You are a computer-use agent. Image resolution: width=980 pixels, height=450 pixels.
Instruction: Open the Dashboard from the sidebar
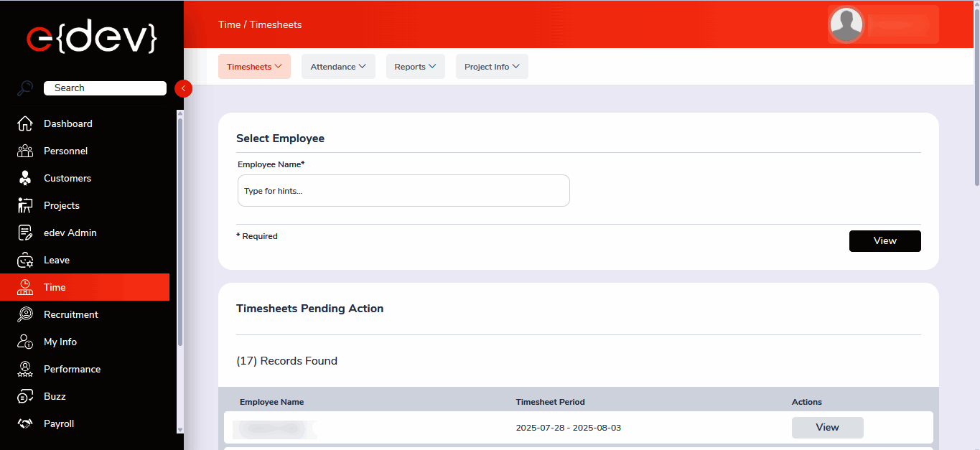pos(67,123)
